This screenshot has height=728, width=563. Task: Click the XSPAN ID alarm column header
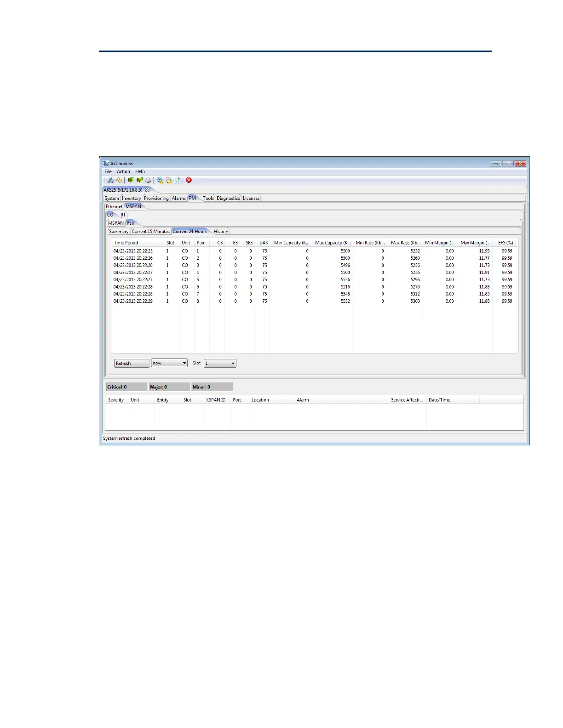[216, 400]
